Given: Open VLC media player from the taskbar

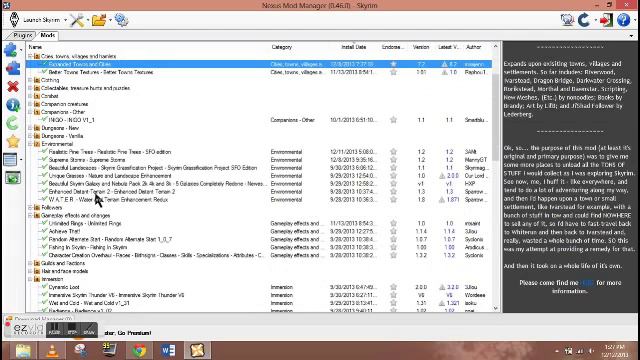Looking at the screenshot, I should click(52, 351).
